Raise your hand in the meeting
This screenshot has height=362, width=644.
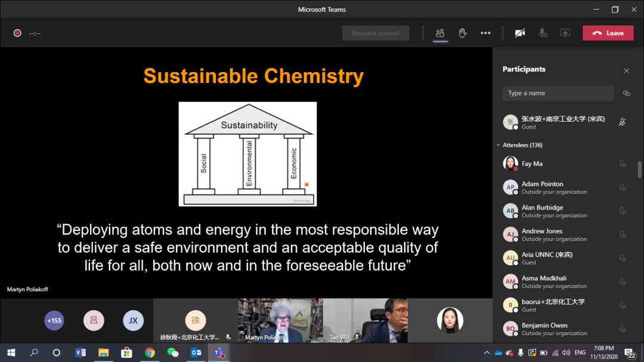coord(463,33)
